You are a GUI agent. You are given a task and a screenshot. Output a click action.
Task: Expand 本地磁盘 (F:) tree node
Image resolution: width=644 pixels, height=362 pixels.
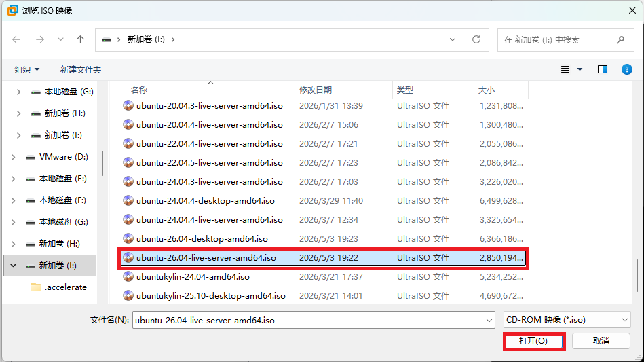13,200
